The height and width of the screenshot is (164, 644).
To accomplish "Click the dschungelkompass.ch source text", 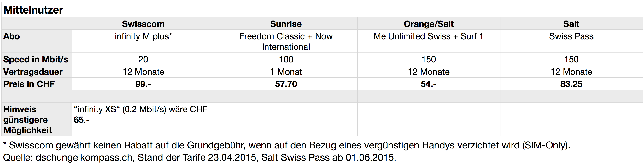I will (x=84, y=157).
